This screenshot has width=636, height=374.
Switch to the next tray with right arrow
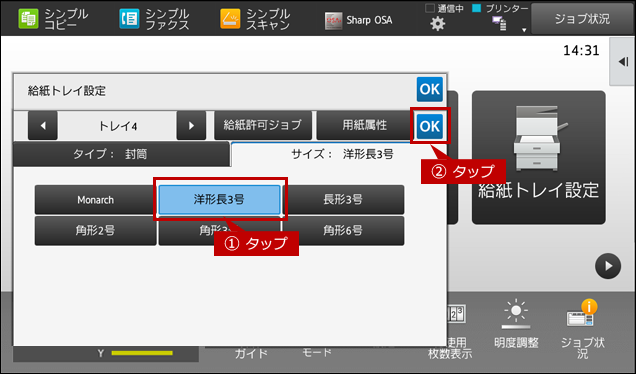tap(191, 126)
